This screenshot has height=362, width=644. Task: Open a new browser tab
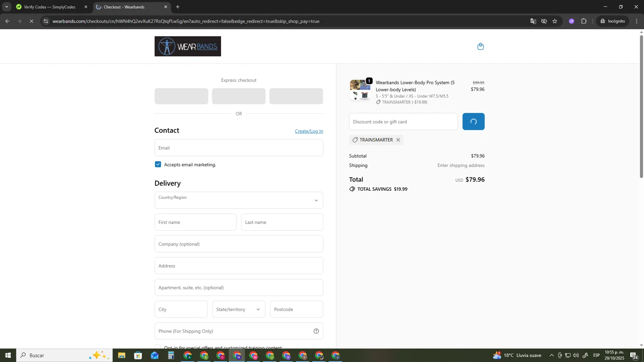[x=178, y=7]
